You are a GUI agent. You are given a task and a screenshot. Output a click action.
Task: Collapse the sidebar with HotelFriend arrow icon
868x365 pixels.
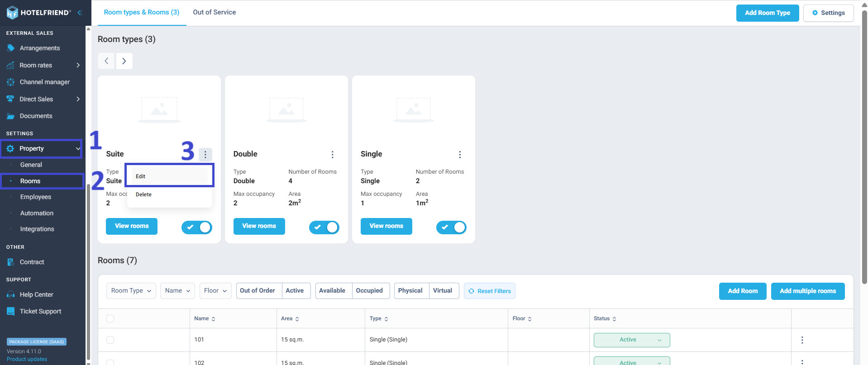coord(80,13)
